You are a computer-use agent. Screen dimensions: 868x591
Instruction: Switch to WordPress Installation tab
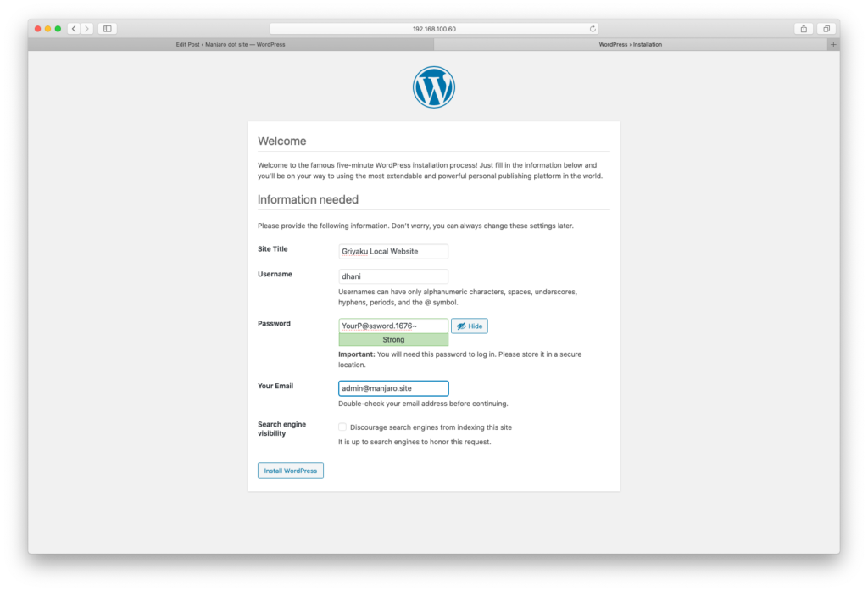click(x=631, y=44)
